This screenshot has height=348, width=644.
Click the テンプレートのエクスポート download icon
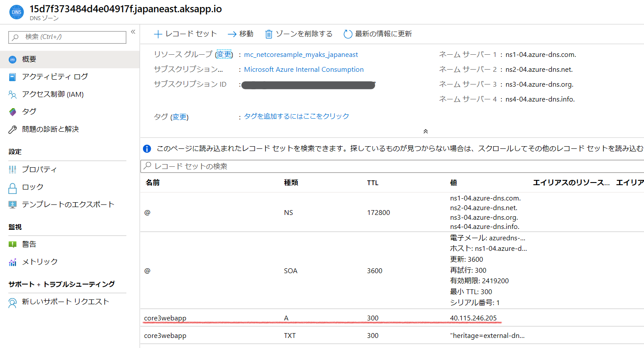pos(13,205)
